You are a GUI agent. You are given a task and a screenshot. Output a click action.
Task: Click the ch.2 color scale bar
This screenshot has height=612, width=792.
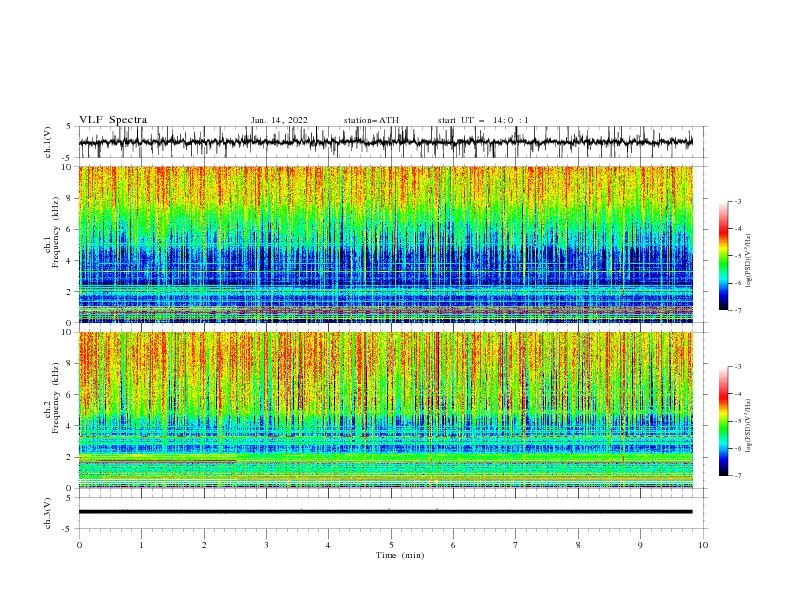click(723, 421)
